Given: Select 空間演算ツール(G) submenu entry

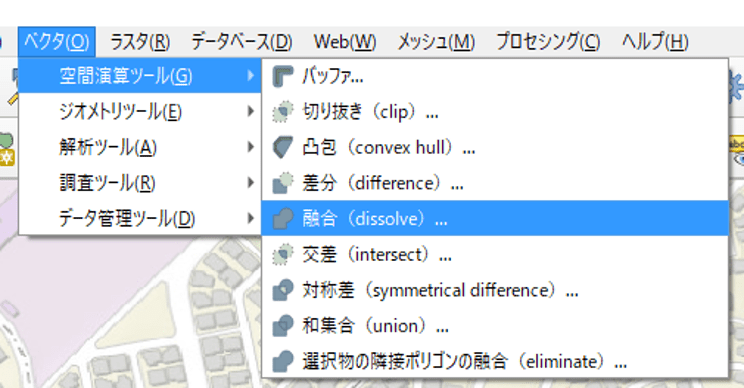Looking at the screenshot, I should 140,76.
